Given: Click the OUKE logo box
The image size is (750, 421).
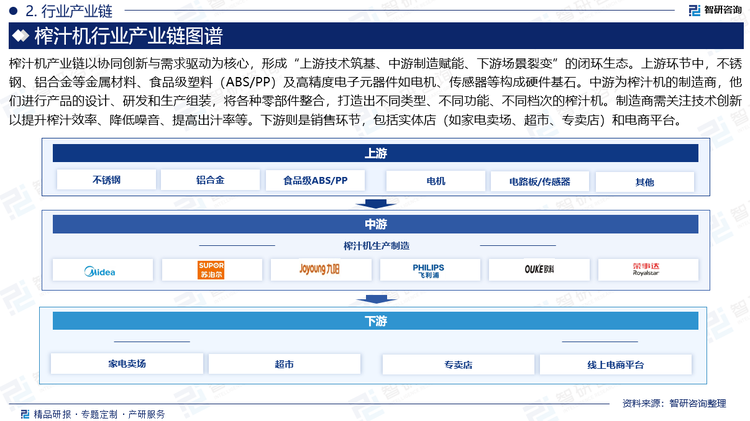Looking at the screenshot, I should click(x=539, y=270).
